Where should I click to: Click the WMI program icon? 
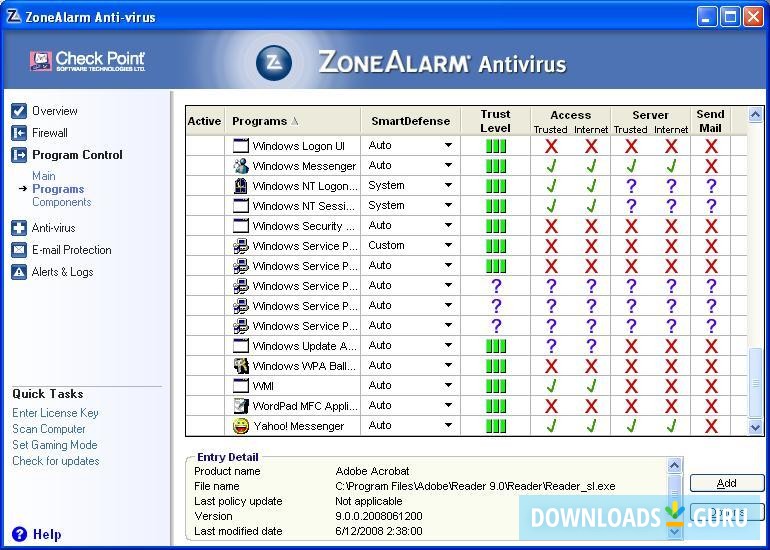(241, 386)
